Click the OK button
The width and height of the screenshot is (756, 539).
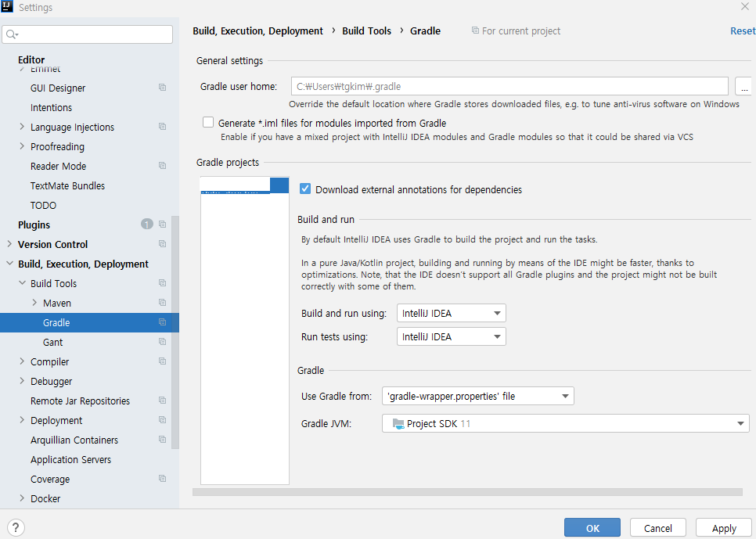592,528
